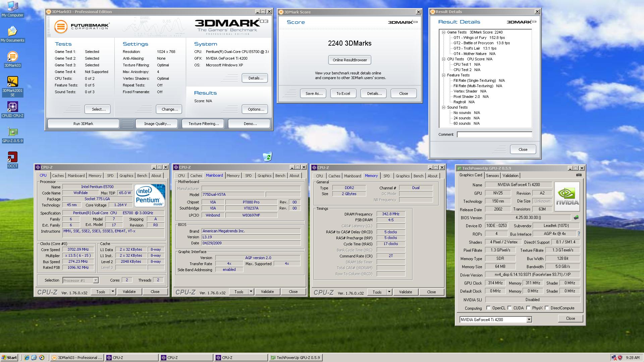This screenshot has height=362, width=644.
Task: Open GPU selection dropdown in GPU-Z
Action: coord(529,320)
